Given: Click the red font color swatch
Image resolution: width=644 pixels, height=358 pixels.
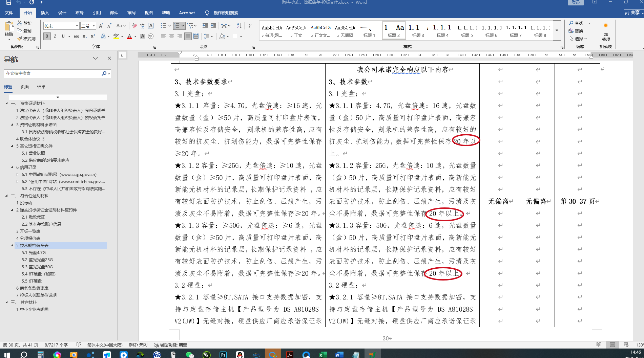Looking at the screenshot, I should (x=129, y=37).
